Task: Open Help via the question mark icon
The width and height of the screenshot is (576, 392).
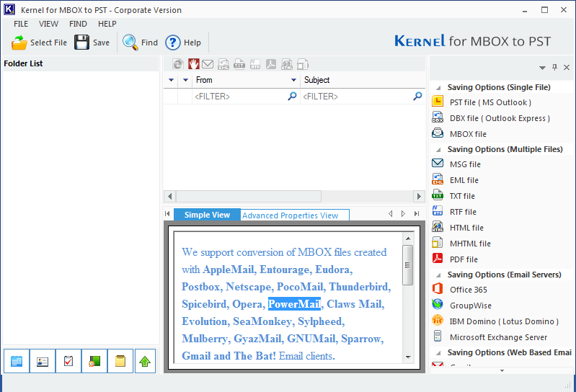Action: click(x=172, y=43)
